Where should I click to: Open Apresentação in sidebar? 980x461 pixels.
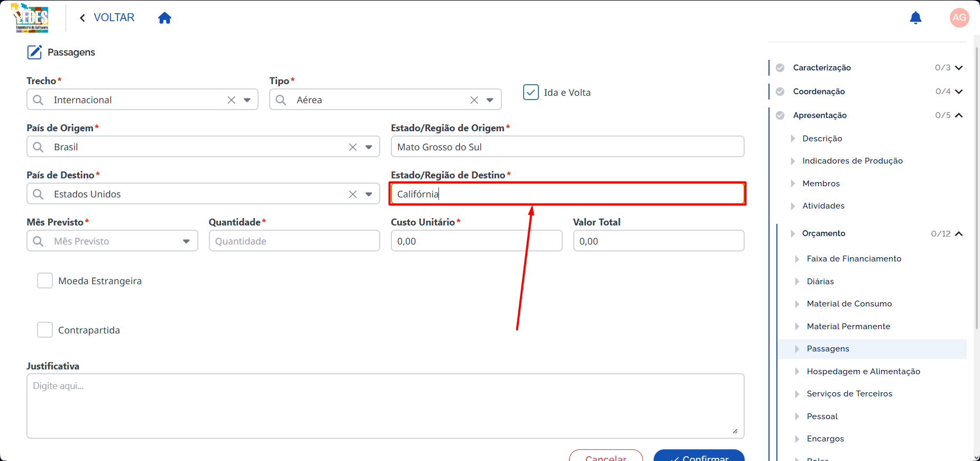click(x=820, y=115)
